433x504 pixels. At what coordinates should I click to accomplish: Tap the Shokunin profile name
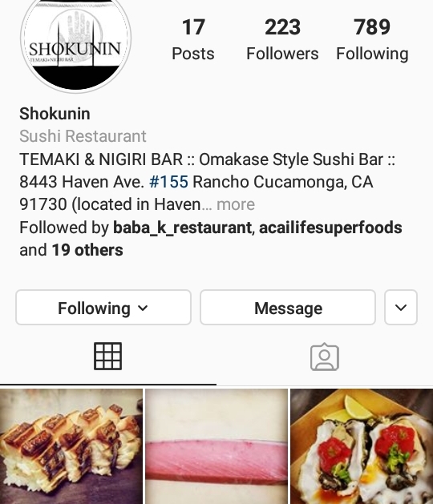click(55, 114)
